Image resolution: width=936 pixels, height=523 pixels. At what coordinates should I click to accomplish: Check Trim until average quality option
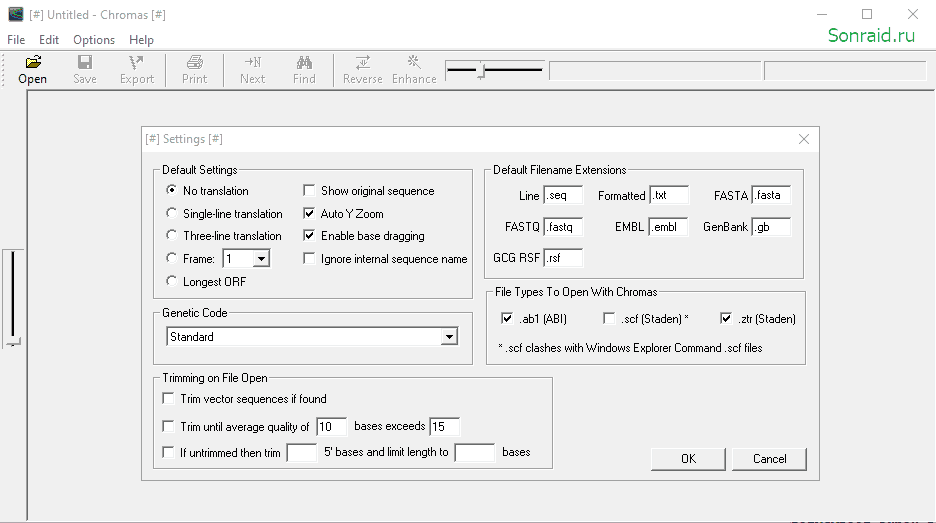tap(168, 426)
